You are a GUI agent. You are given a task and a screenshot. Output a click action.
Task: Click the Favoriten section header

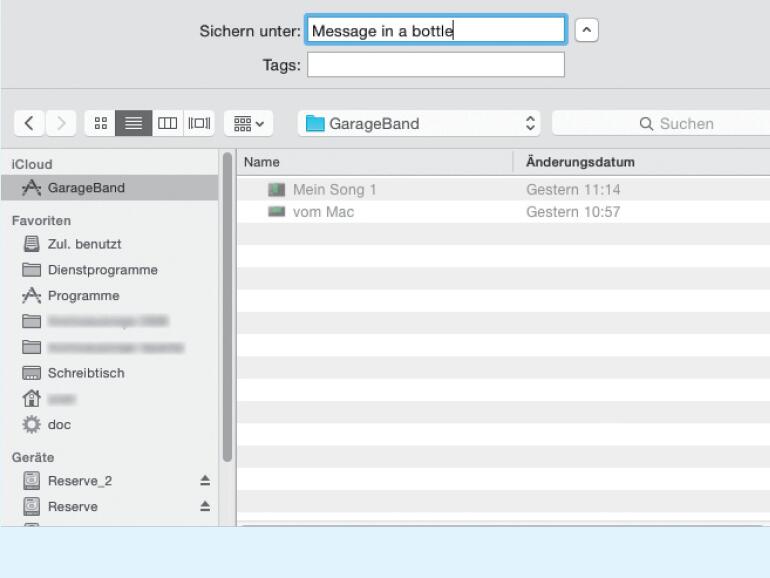pyautogui.click(x=42, y=220)
